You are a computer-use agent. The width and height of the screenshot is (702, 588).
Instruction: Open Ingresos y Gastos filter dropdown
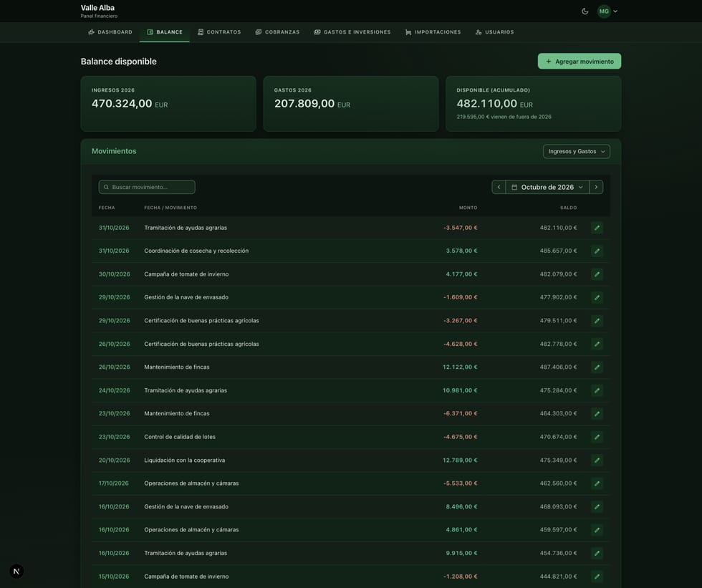coord(576,151)
